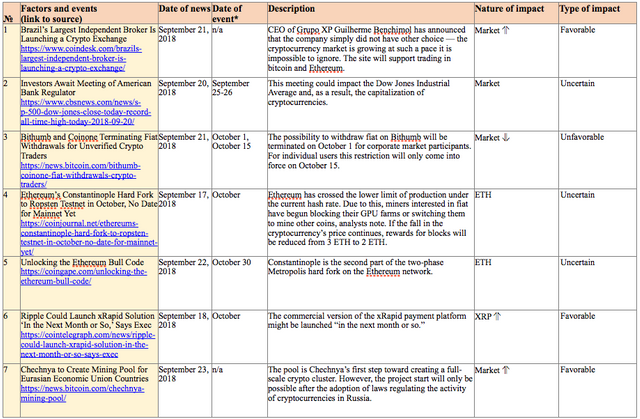Click the downward arrow beside Market in row 3
This screenshot has height=419, width=640.
(506, 137)
